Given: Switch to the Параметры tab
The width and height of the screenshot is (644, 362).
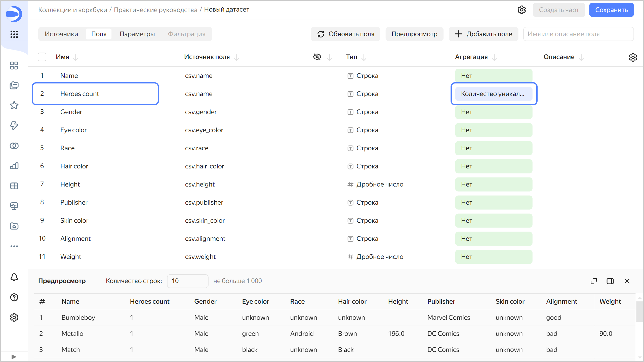Looking at the screenshot, I should 137,34.
